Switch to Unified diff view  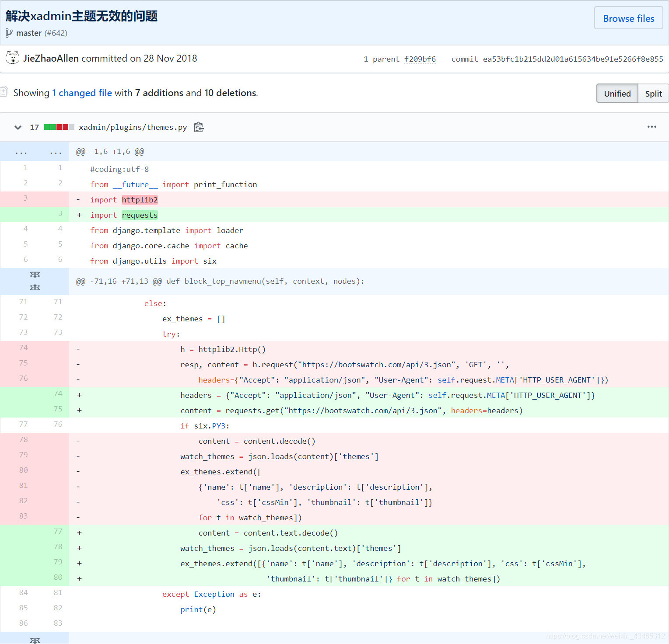(x=617, y=94)
